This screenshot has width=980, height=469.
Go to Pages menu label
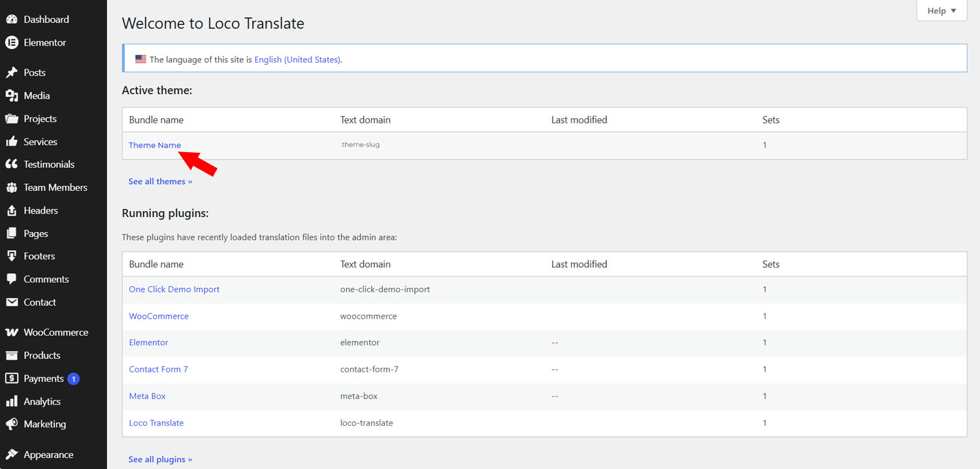click(36, 234)
